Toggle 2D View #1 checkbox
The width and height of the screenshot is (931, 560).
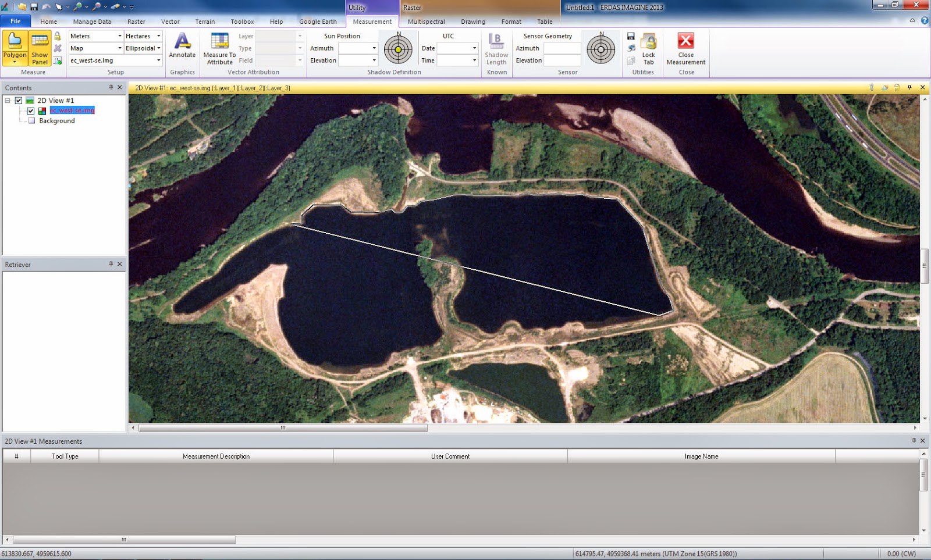(x=19, y=100)
